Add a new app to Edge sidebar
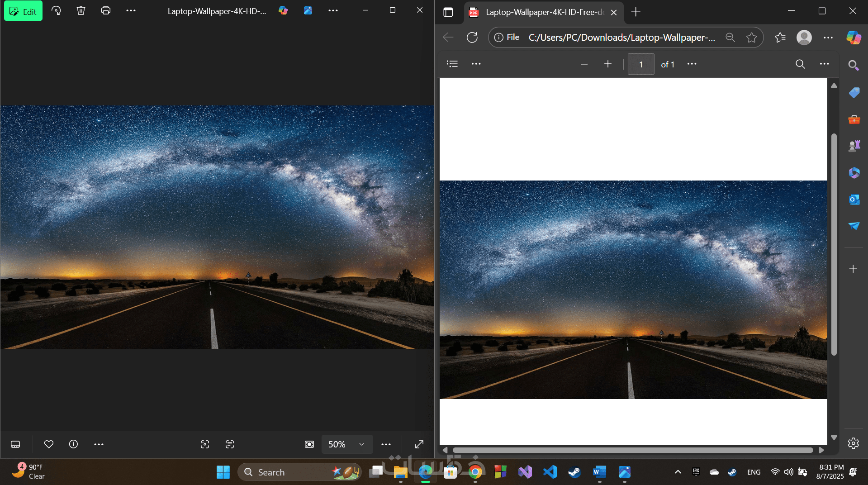 click(x=854, y=269)
